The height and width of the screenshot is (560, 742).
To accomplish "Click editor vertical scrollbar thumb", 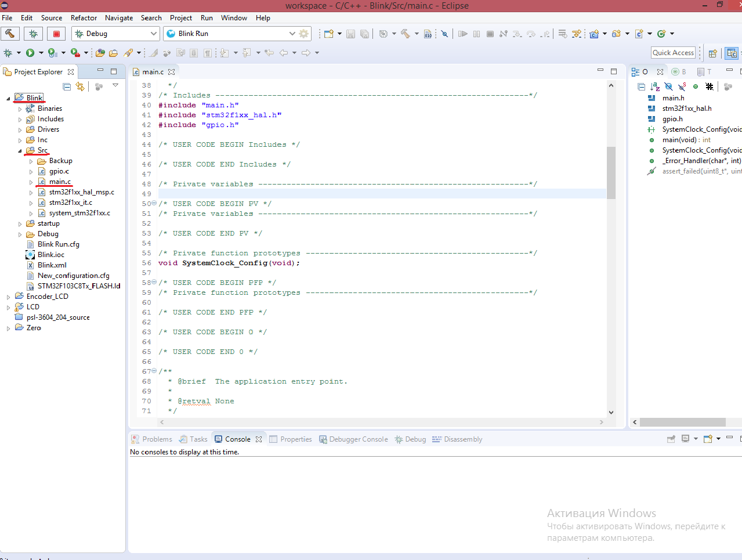I will (x=611, y=172).
